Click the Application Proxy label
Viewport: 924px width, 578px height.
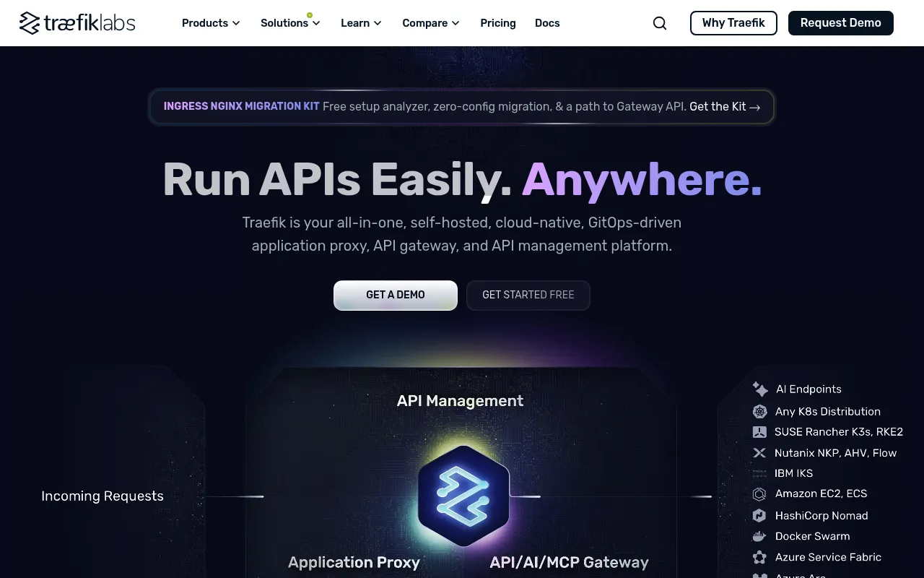tap(354, 562)
